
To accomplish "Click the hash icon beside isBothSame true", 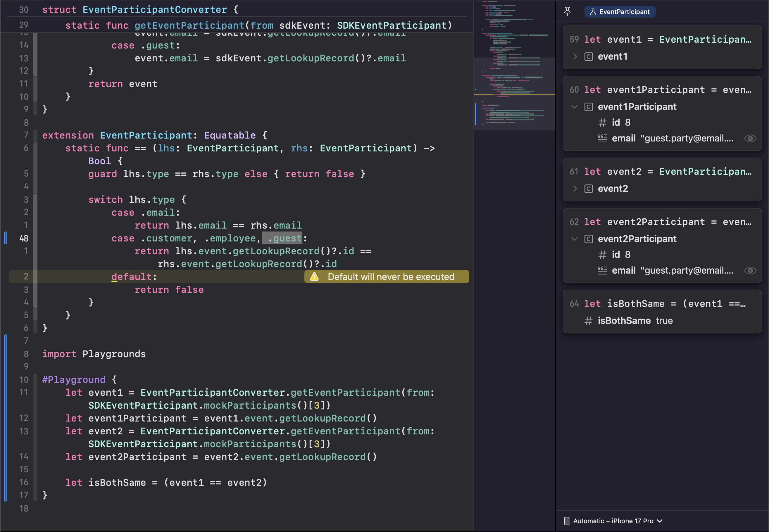I will coord(588,321).
